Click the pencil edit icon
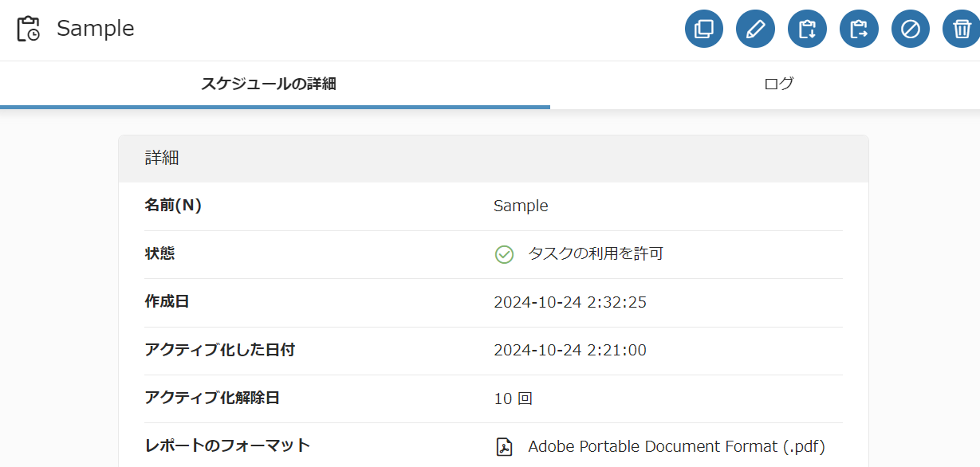This screenshot has width=980, height=467. [756, 29]
